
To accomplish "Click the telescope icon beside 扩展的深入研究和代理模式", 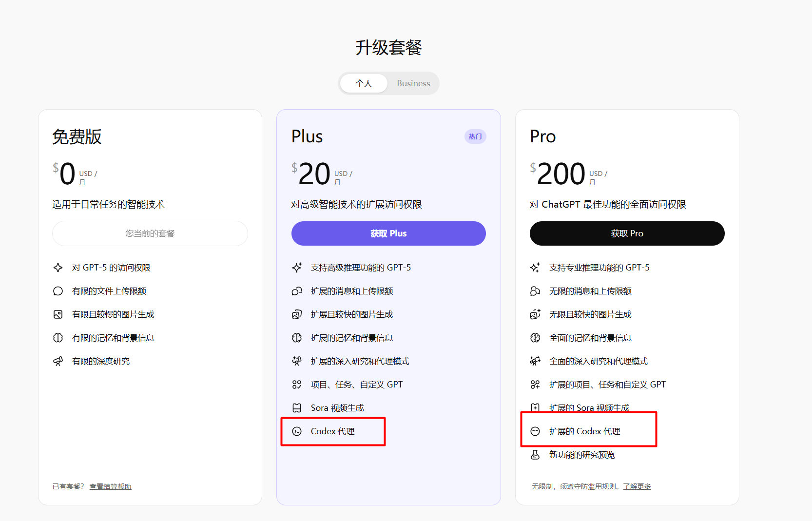I will (297, 361).
